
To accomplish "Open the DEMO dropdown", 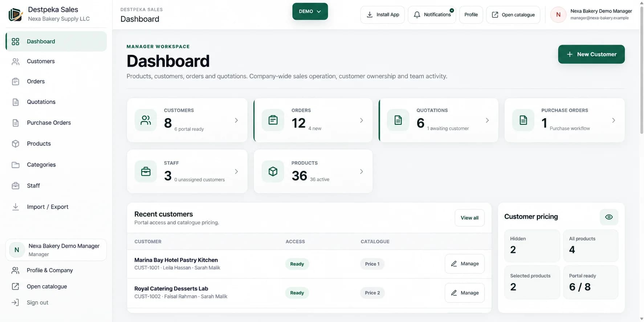I will [310, 11].
